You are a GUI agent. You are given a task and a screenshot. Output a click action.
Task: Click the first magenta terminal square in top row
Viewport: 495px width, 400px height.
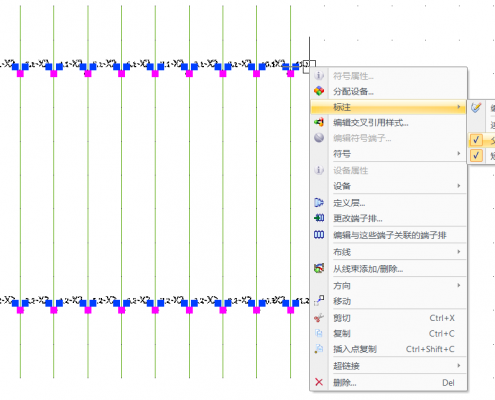(20, 74)
